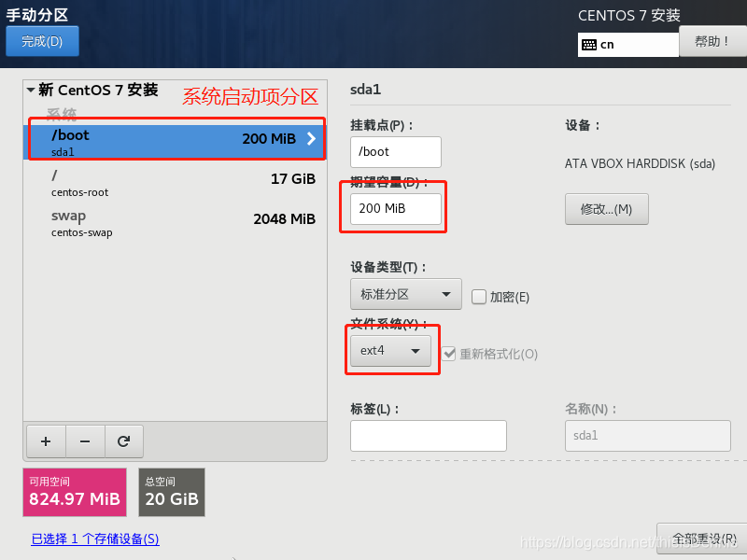This screenshot has height=560, width=747.
Task: Open the ext4 file system dropdown
Action: (392, 352)
